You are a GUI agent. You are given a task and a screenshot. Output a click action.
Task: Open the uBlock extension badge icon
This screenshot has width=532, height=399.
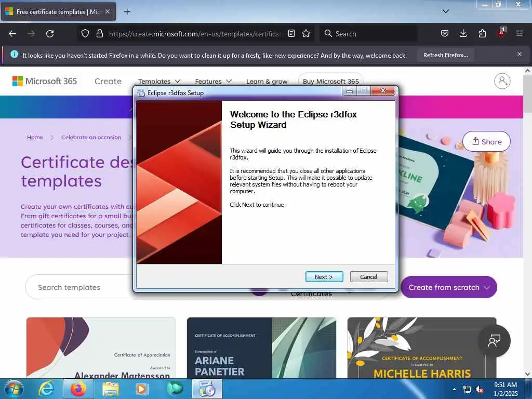point(501,33)
